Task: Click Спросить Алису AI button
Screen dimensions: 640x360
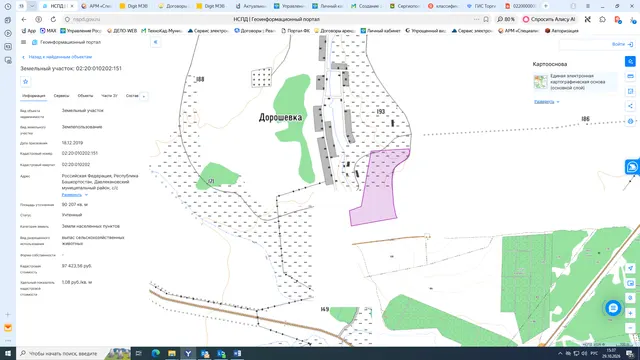Action: [549, 19]
